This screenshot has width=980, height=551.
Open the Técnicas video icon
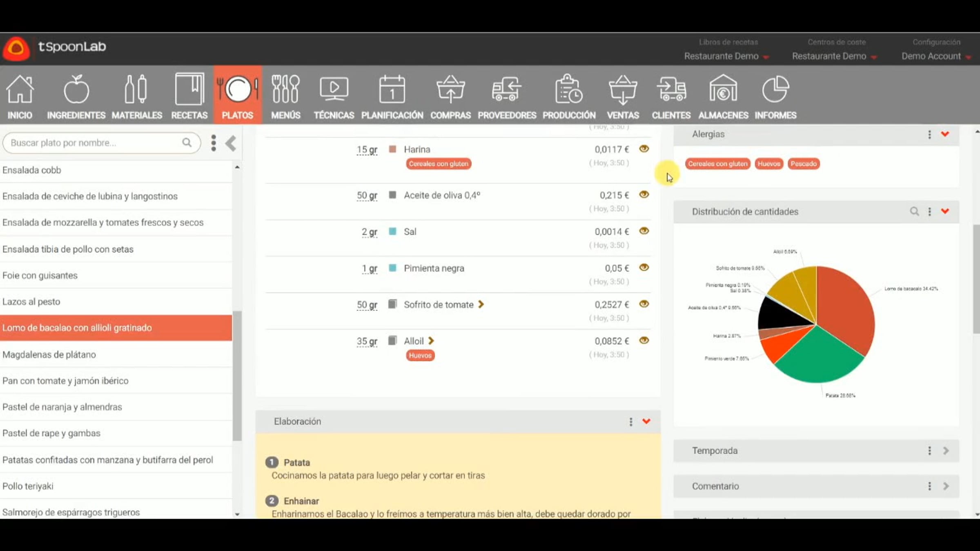(x=334, y=89)
